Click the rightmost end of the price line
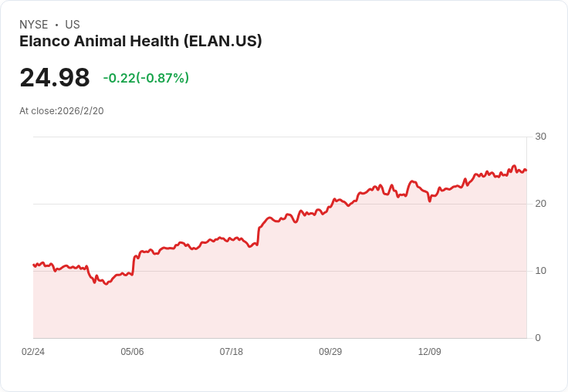This screenshot has width=568, height=392. [526, 171]
